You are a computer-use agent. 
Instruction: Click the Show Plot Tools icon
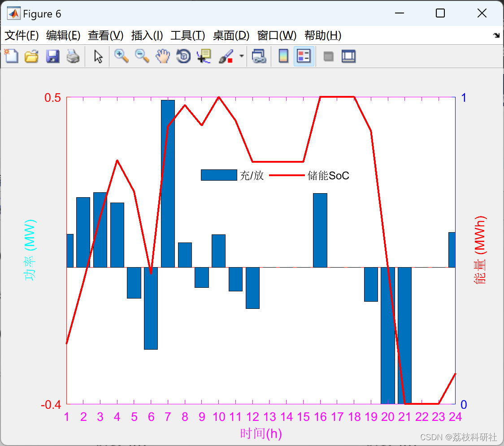pos(348,56)
